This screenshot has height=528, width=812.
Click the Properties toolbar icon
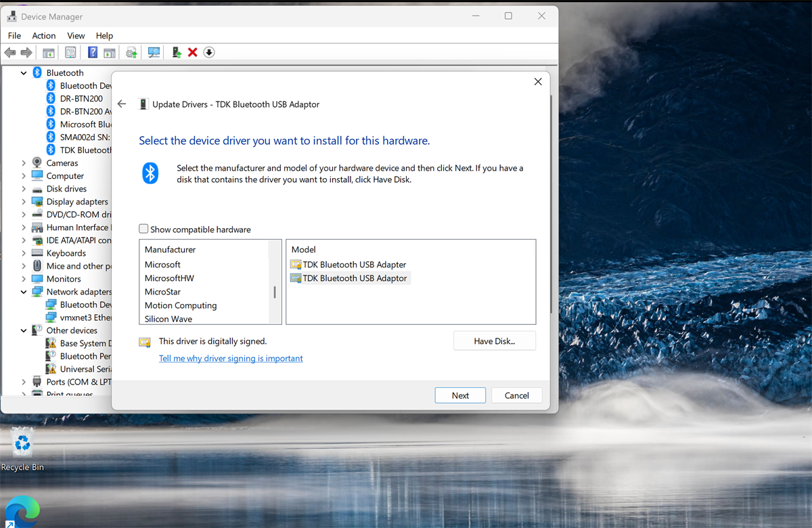tap(70, 53)
